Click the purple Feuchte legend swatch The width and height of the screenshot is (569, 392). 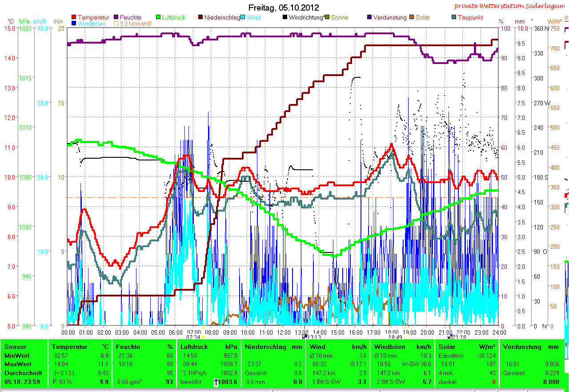(x=116, y=18)
